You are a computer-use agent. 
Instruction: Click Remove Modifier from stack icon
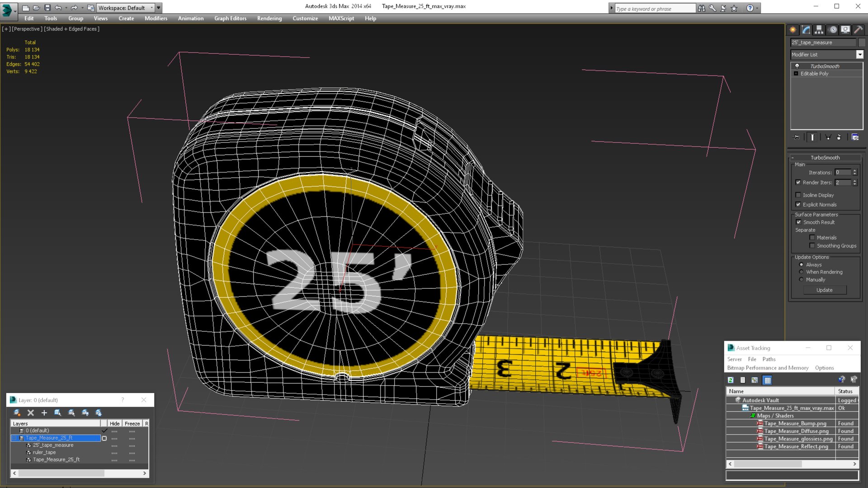[x=839, y=137]
